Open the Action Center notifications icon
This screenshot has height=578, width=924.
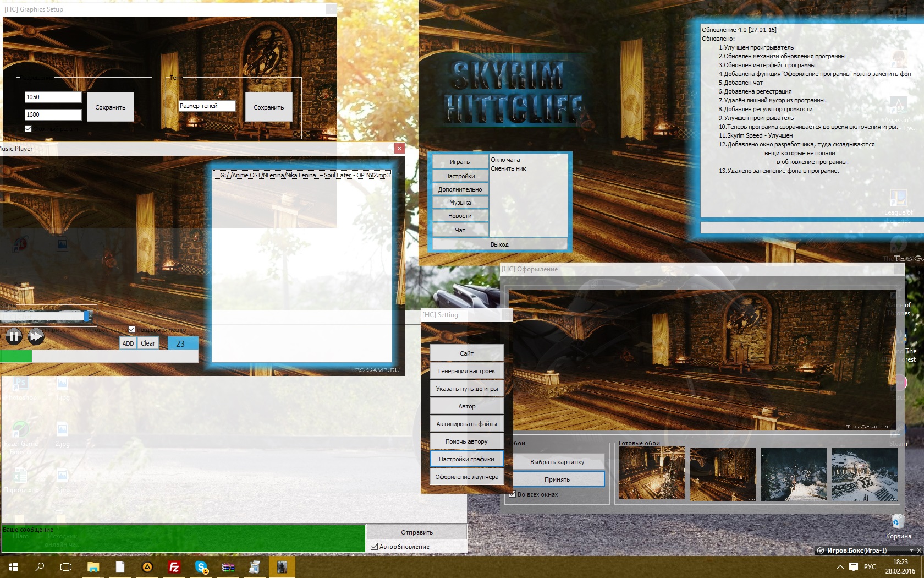(x=853, y=566)
